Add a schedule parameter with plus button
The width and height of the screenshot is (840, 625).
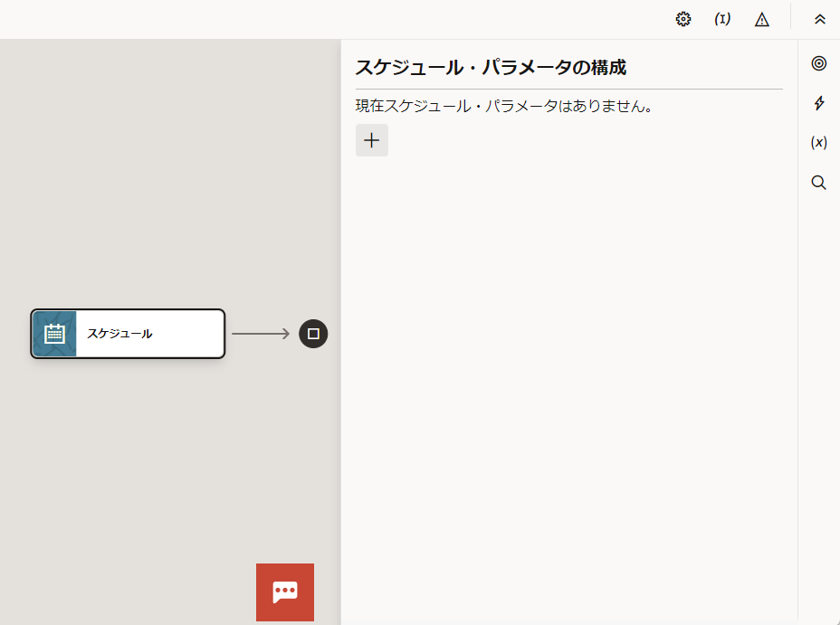371,140
